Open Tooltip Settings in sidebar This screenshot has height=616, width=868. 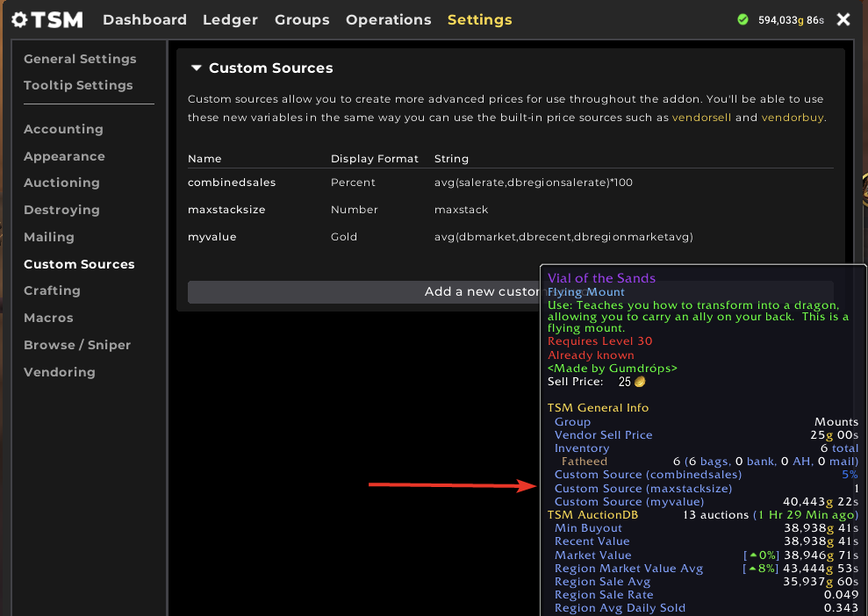click(x=78, y=85)
